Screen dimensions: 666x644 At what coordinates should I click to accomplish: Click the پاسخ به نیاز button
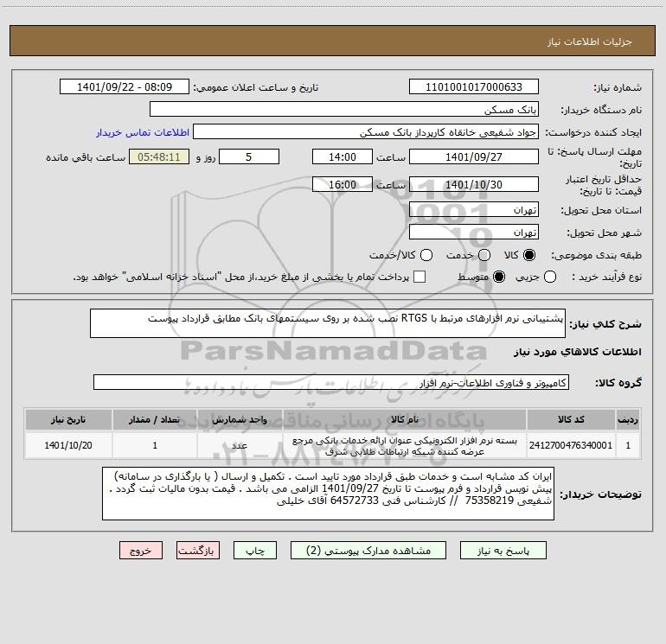click(503, 551)
